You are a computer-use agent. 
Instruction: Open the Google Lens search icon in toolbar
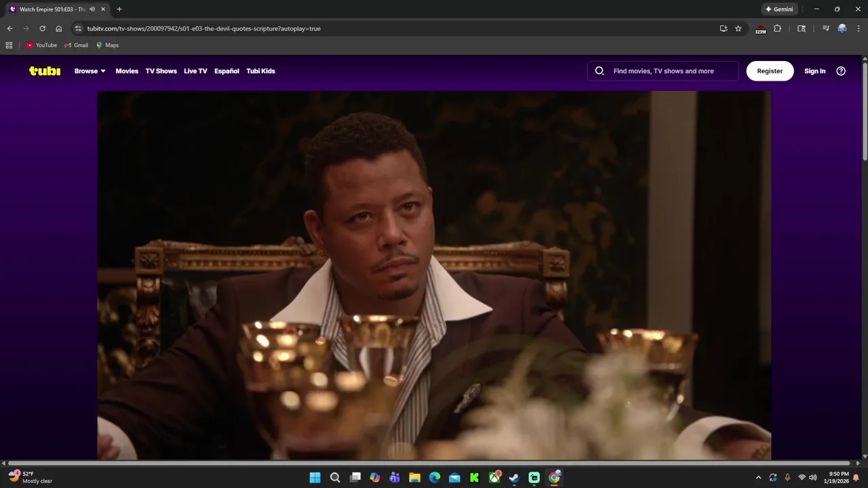coord(802,28)
